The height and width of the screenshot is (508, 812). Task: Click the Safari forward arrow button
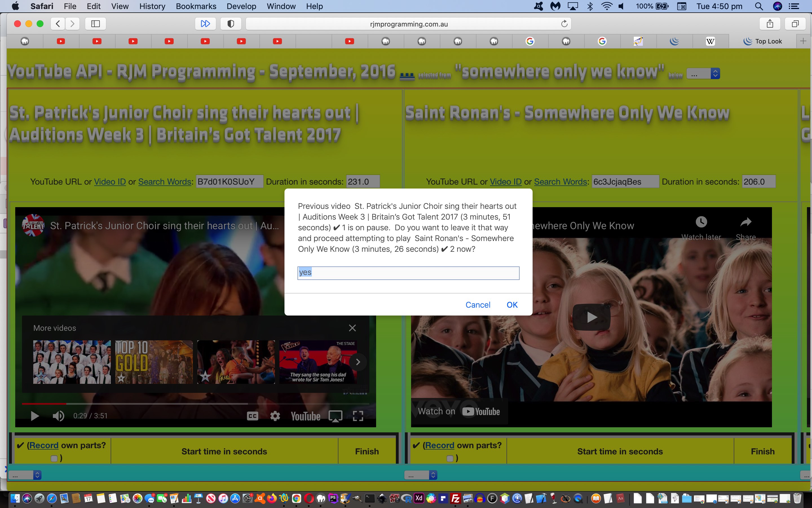(x=72, y=23)
